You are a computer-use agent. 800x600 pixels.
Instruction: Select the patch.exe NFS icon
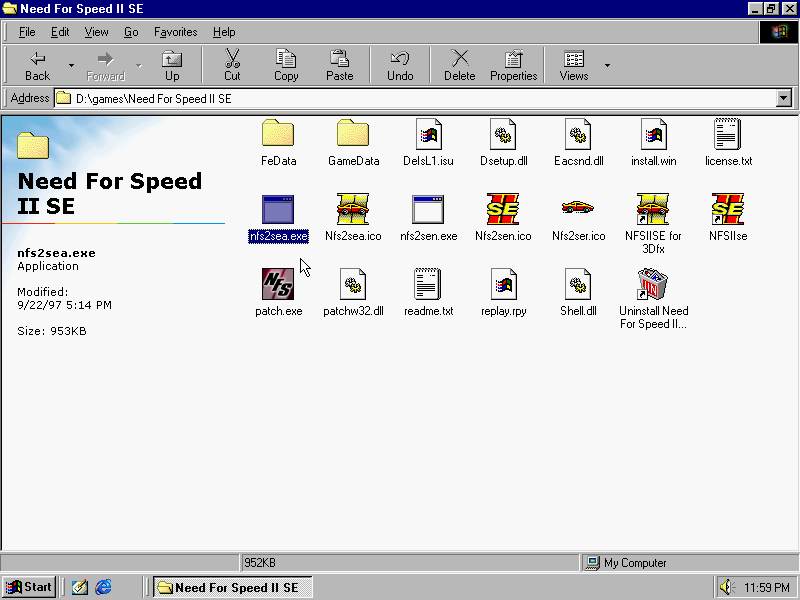tap(277, 285)
